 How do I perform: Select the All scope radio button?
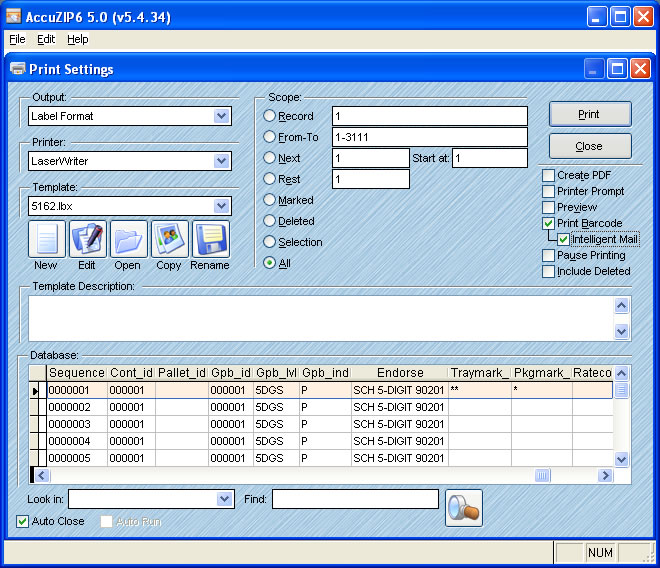point(269,263)
